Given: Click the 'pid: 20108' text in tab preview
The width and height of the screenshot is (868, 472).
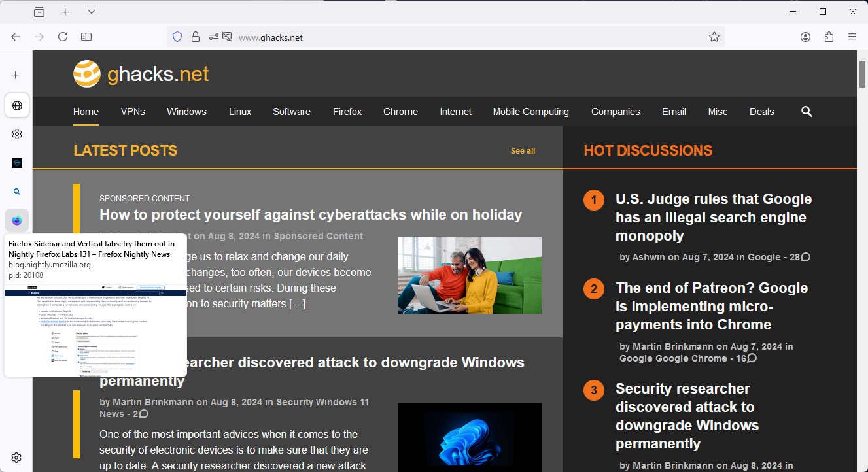Looking at the screenshot, I should (x=26, y=275).
